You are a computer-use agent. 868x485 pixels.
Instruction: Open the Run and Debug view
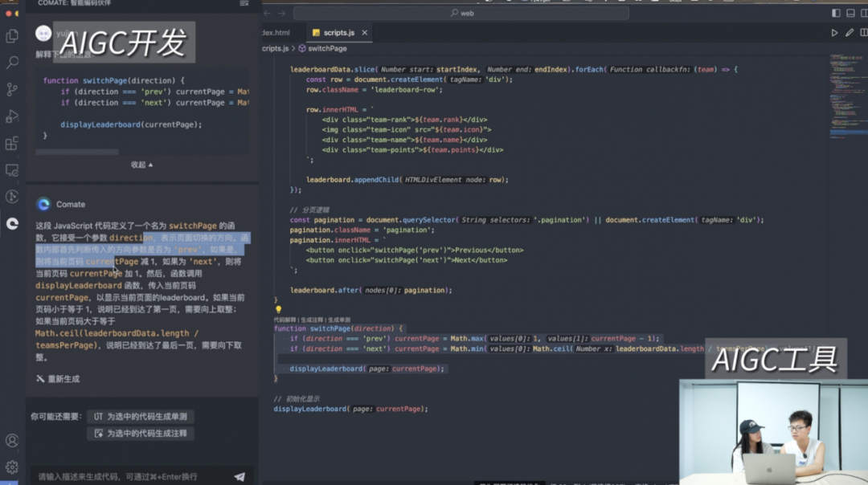tap(12, 116)
